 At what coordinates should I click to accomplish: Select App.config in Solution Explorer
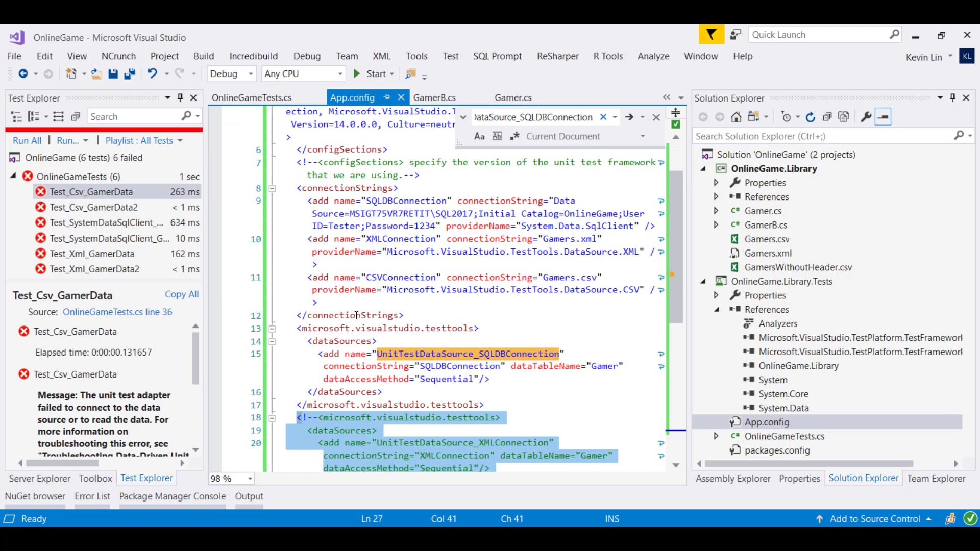tap(766, 422)
